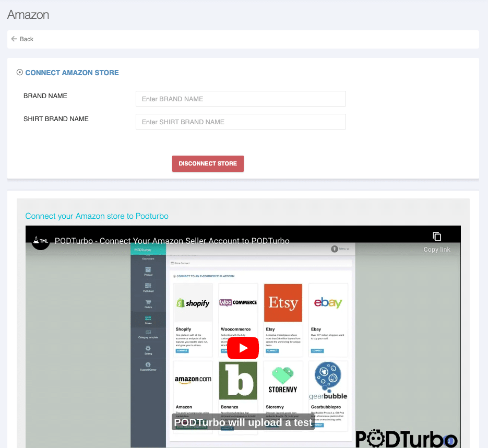Focus the BRAND NAME input field
488x448 pixels.
(x=241, y=99)
